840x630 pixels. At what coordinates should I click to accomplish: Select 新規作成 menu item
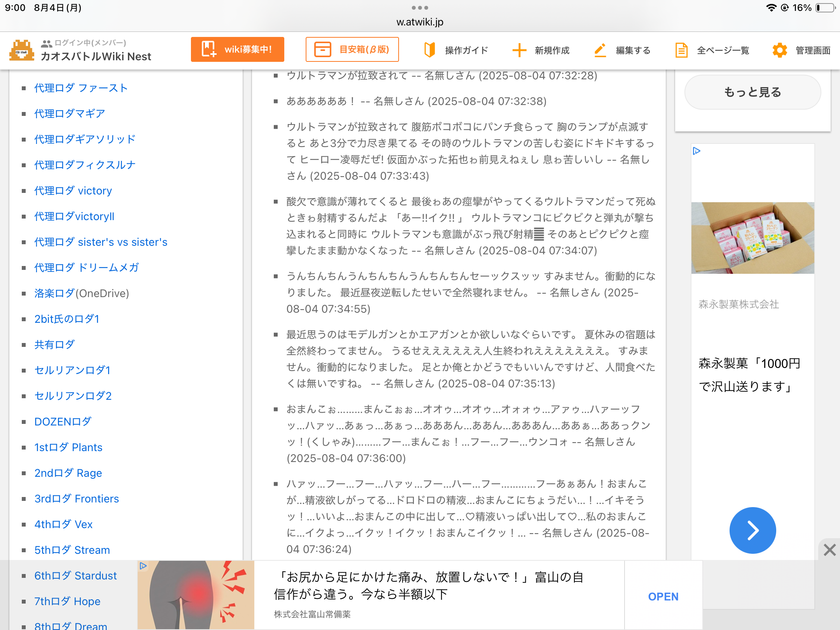click(541, 50)
